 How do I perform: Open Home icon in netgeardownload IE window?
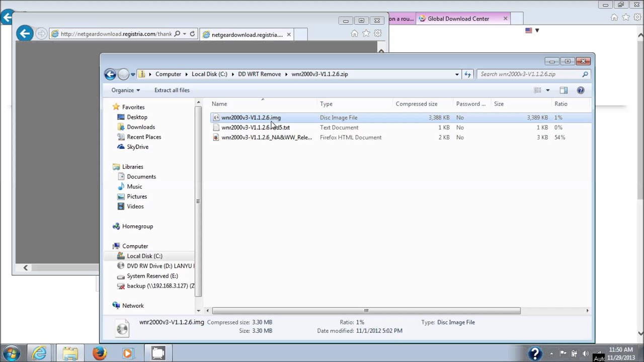355,33
